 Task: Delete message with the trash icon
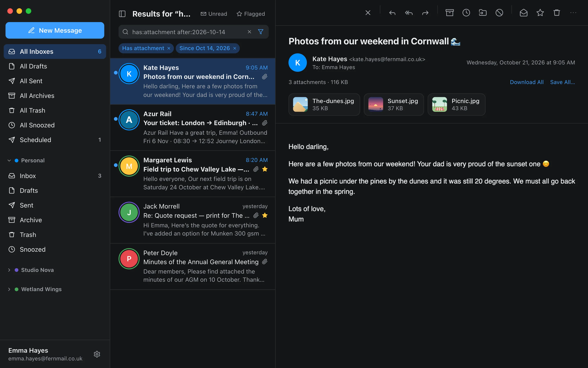point(556,13)
